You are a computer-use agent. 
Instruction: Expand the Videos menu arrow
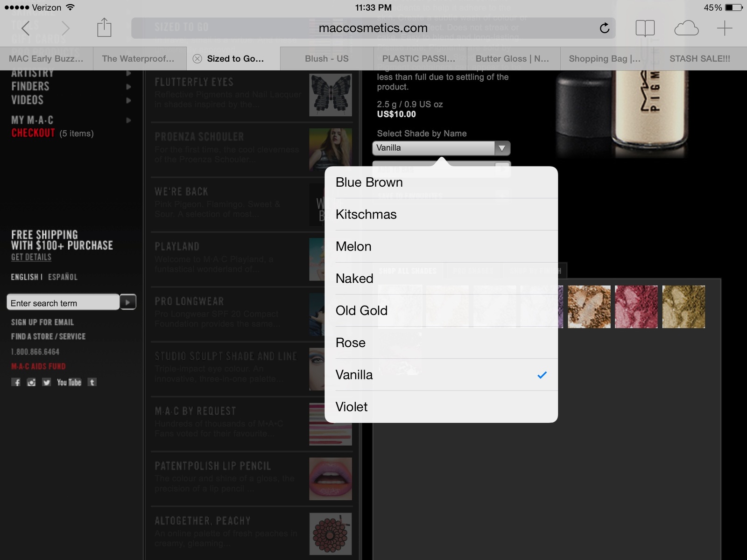point(128,100)
